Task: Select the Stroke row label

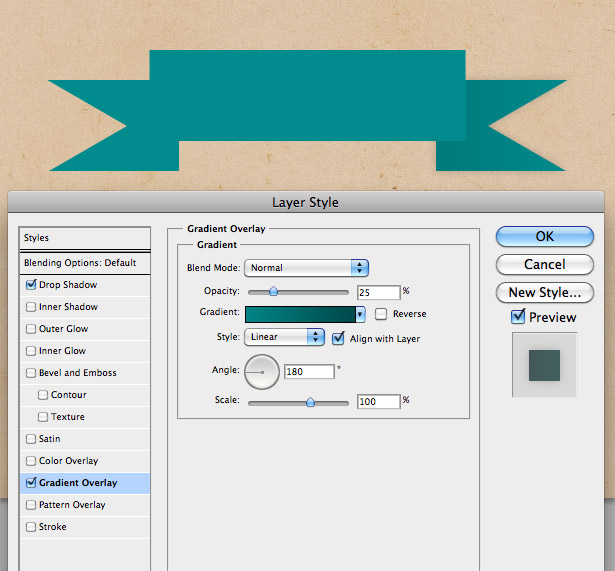Action: [53, 527]
